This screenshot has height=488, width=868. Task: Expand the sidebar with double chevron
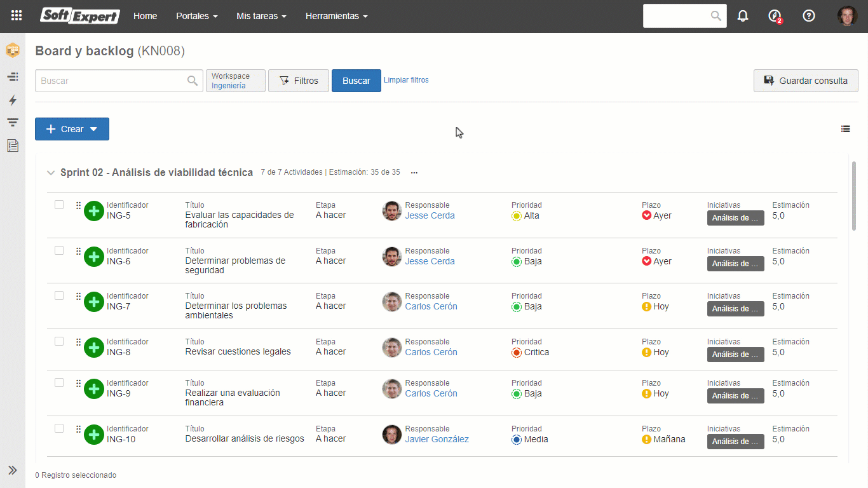point(13,470)
